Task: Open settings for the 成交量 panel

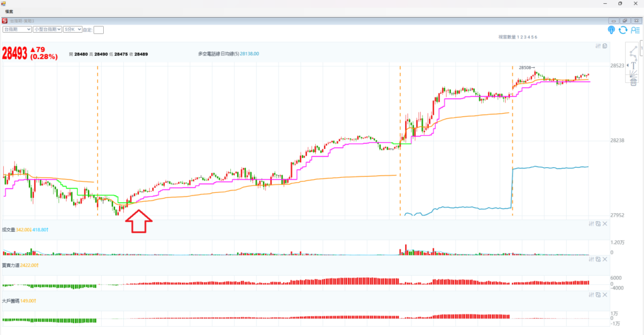Action: (591, 224)
